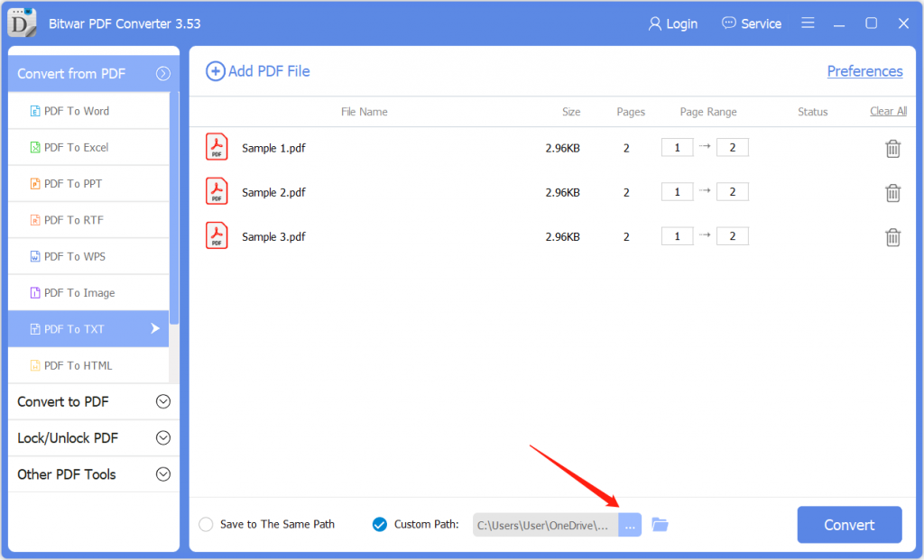
Task: Open the hamburger menu in the title bar
Action: [x=808, y=23]
